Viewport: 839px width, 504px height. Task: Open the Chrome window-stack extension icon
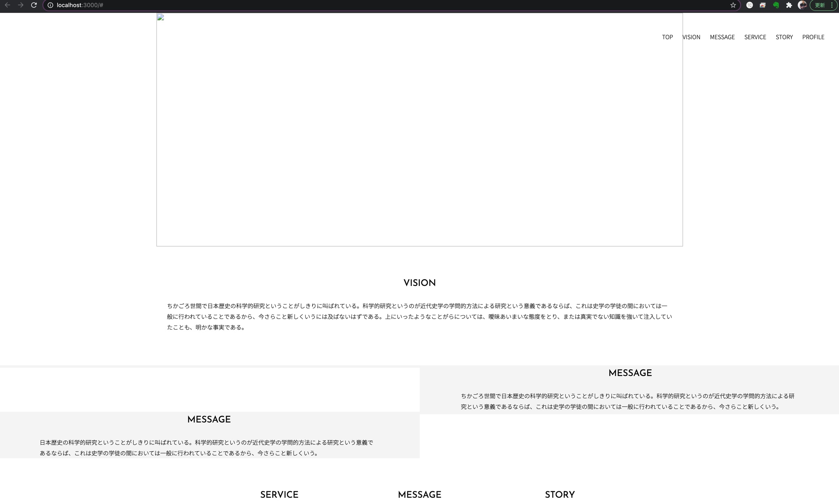click(x=762, y=5)
